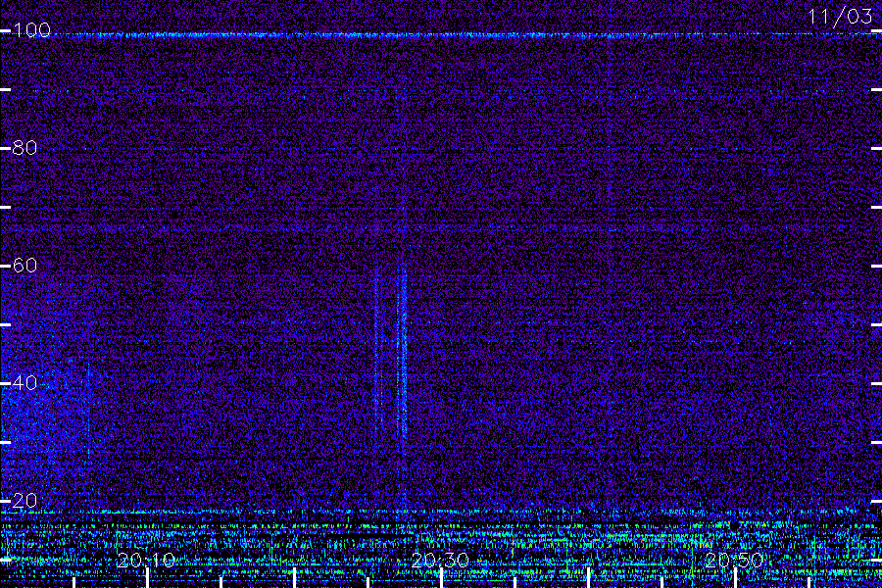Click the 80 frequency axis label

(x=24, y=148)
